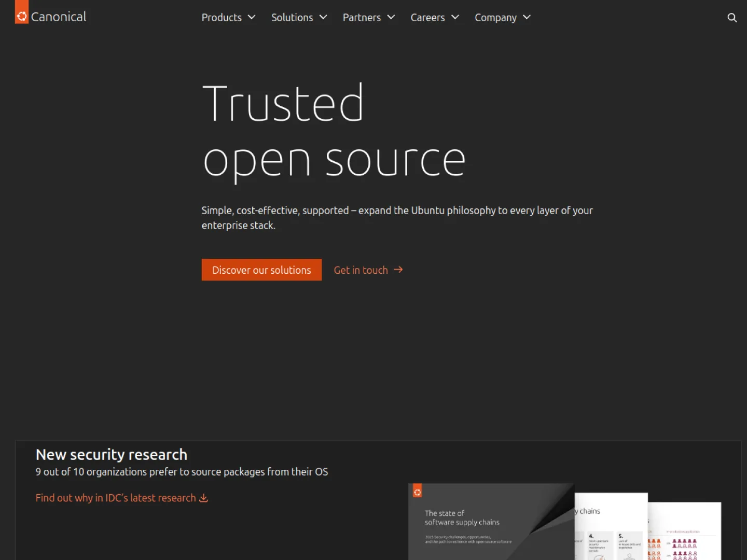Expand the Solutions chevron arrow
Screen dimensions: 747x560
pos(323,17)
